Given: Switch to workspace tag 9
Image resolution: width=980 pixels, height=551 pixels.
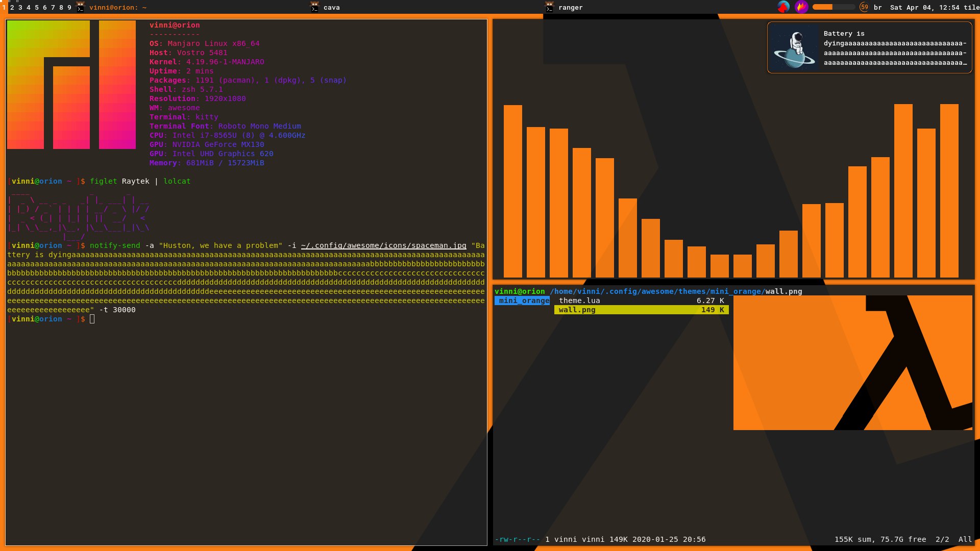Looking at the screenshot, I should click(x=69, y=7).
